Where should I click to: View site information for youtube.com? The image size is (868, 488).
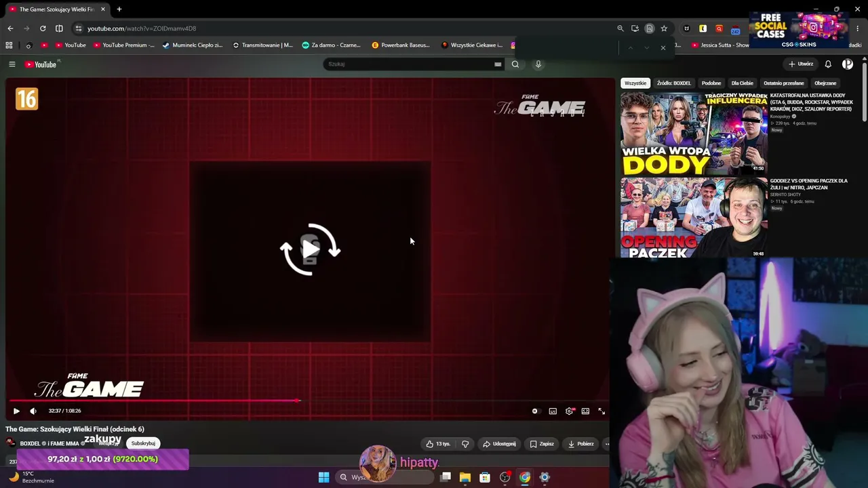(x=79, y=28)
